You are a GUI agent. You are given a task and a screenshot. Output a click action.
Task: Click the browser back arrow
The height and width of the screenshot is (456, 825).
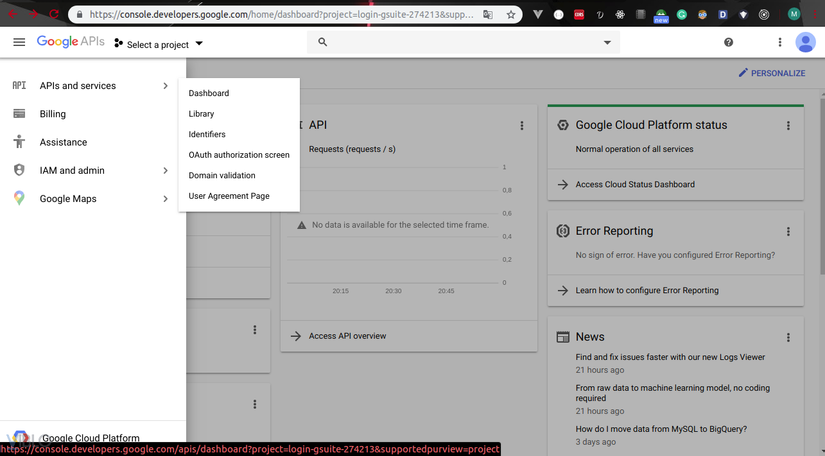pyautogui.click(x=13, y=14)
